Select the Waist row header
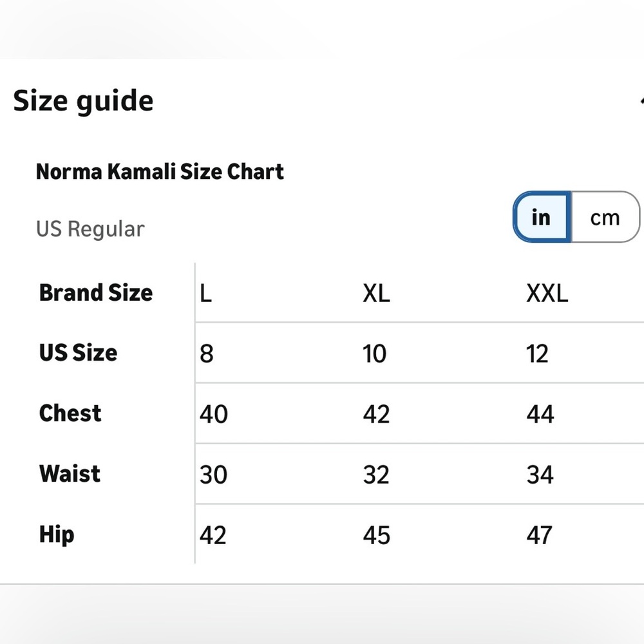Image resolution: width=644 pixels, height=644 pixels. 70,473
